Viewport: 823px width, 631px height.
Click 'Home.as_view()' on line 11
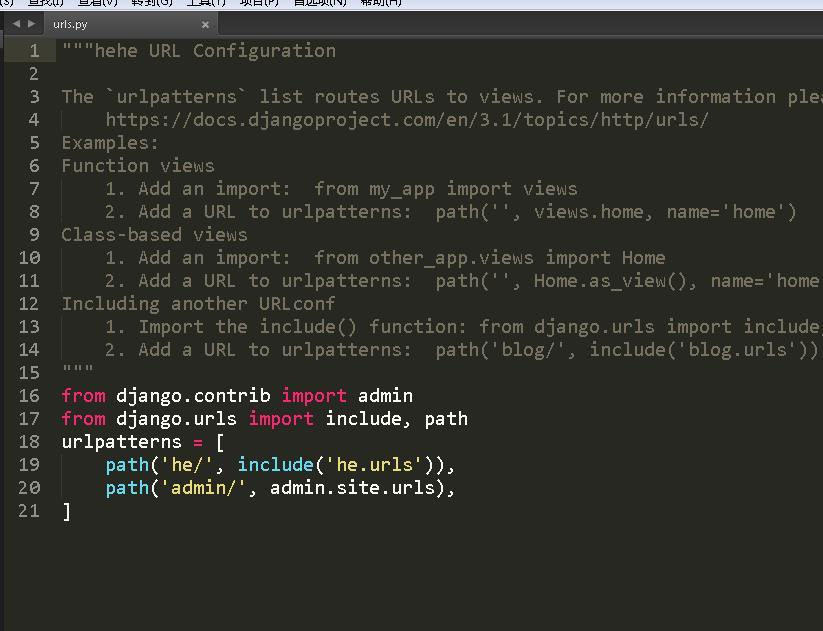[610, 281]
